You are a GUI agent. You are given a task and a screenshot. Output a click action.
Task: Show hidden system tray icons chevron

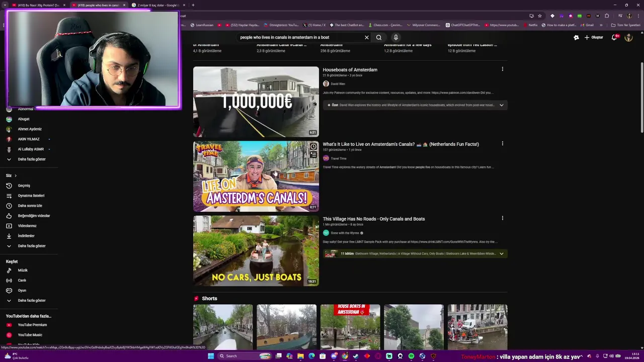point(582,356)
